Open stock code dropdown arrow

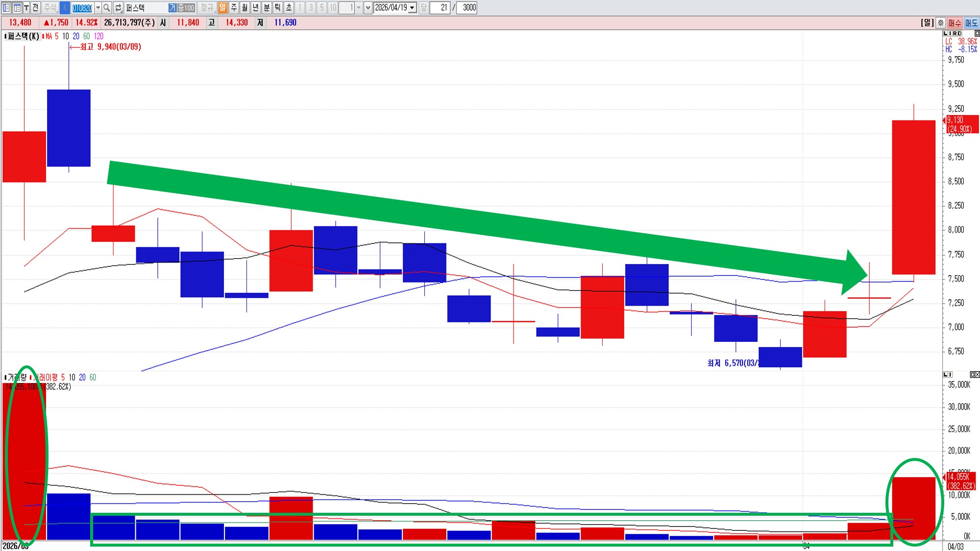(98, 8)
